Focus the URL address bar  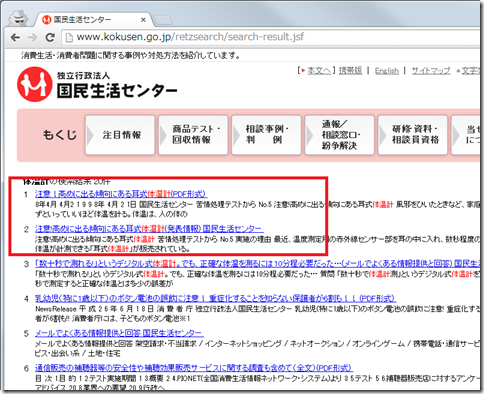270,37
